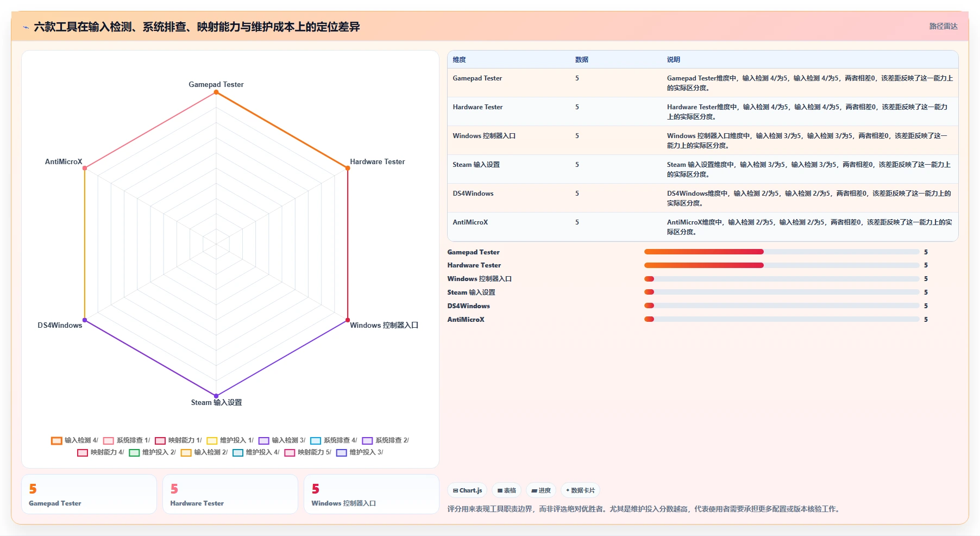This screenshot has height=536, width=980.
Task: Click the Windows 控制器入口 progress bar
Action: click(x=782, y=279)
